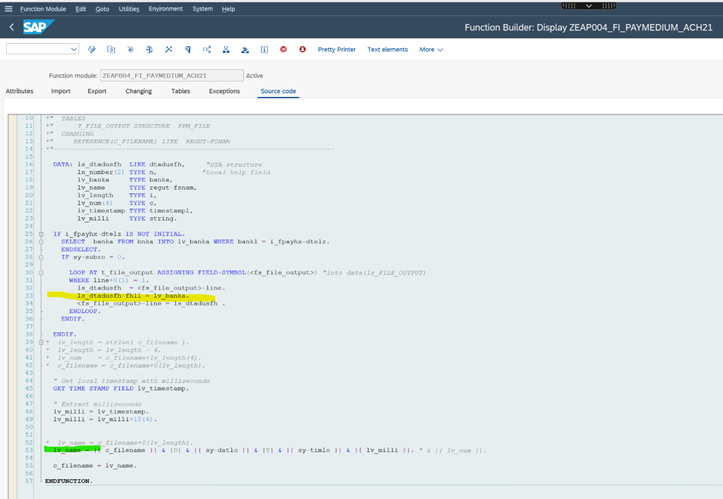Click the 'lv_timestamp TYPE timestampl' line
The image size is (723, 499).
[135, 211]
